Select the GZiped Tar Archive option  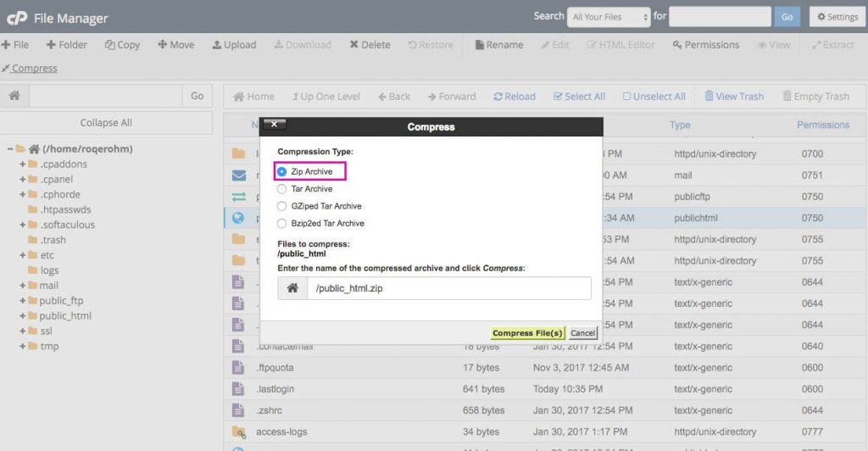point(282,206)
